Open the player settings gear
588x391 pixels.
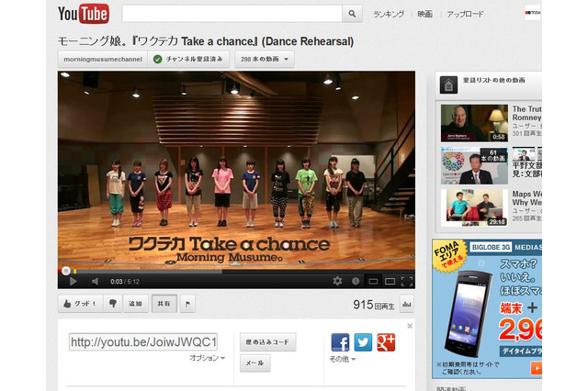coord(337,281)
